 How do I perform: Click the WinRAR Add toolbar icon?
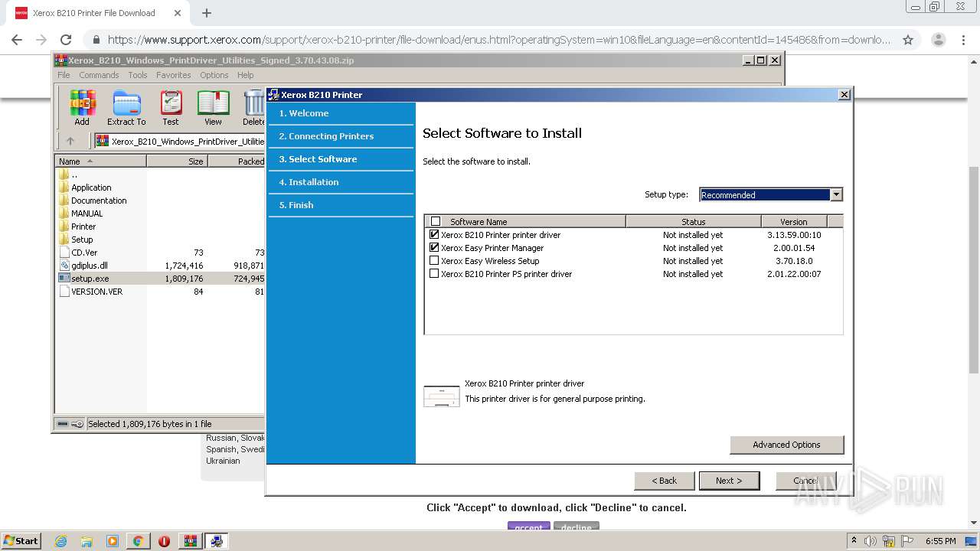(x=82, y=108)
